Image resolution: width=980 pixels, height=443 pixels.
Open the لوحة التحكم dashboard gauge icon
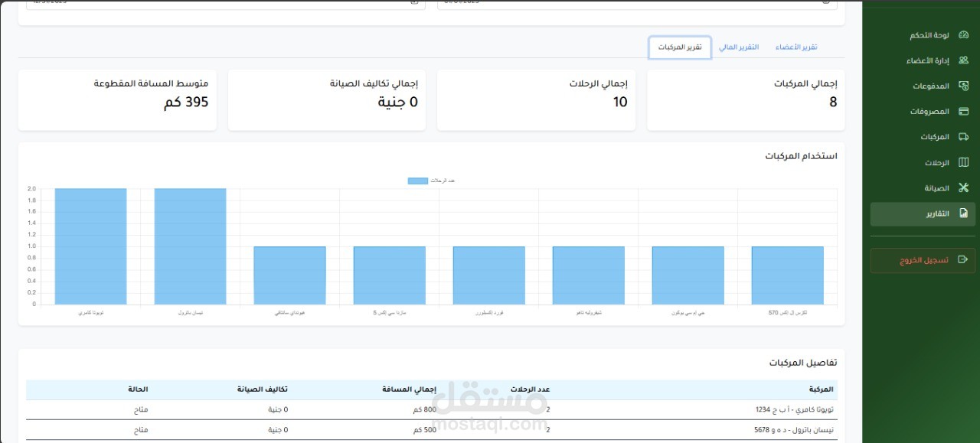(x=964, y=35)
